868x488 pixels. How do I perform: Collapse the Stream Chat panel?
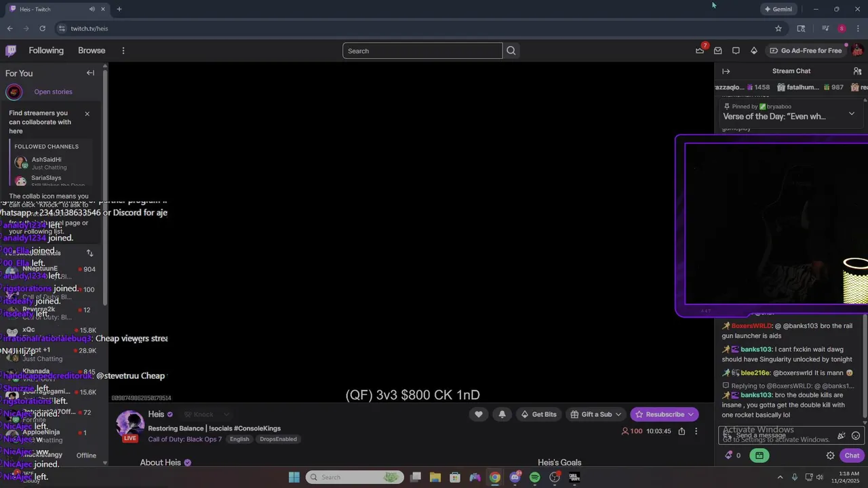[x=726, y=71]
